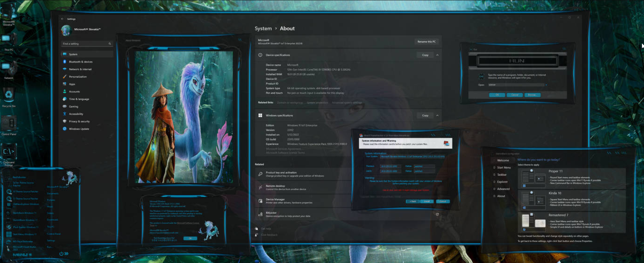Expand the start menu power options arrows

[x=66, y=253]
